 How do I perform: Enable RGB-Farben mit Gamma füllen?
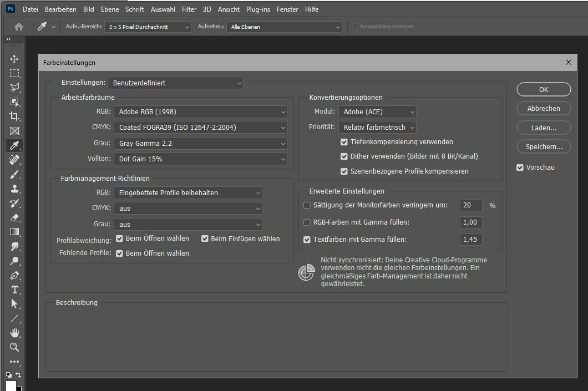(x=307, y=222)
